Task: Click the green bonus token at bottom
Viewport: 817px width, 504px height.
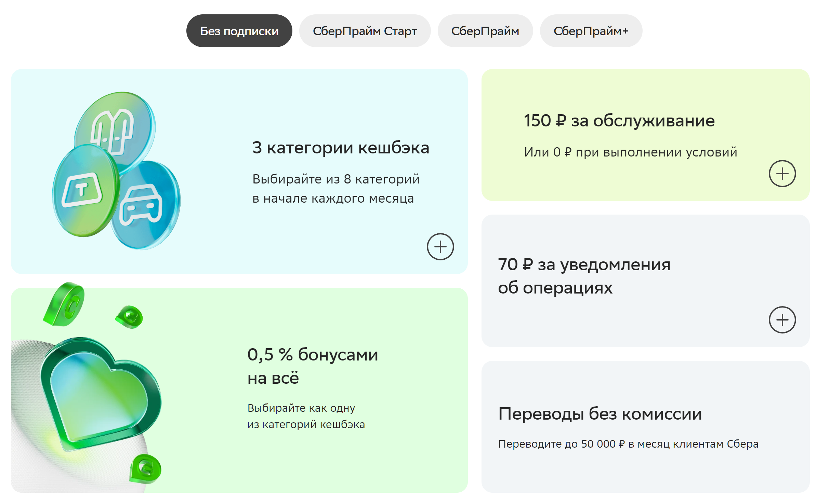Action: point(146,469)
